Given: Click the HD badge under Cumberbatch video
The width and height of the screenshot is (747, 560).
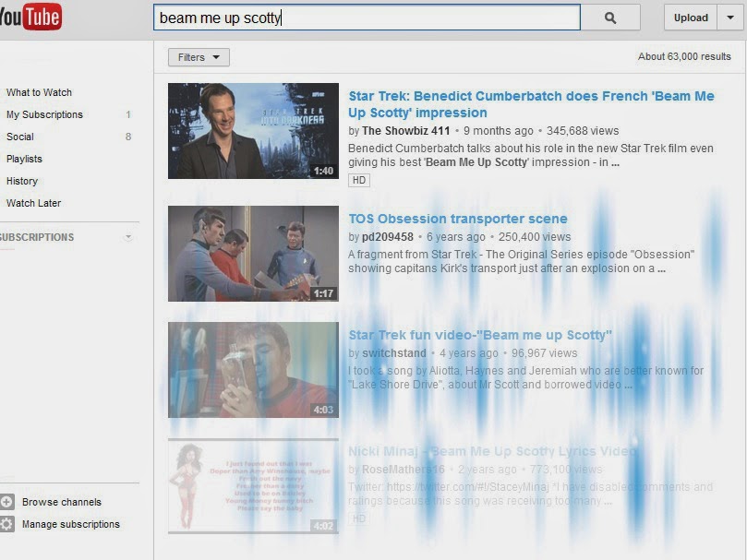Looking at the screenshot, I should (359, 180).
